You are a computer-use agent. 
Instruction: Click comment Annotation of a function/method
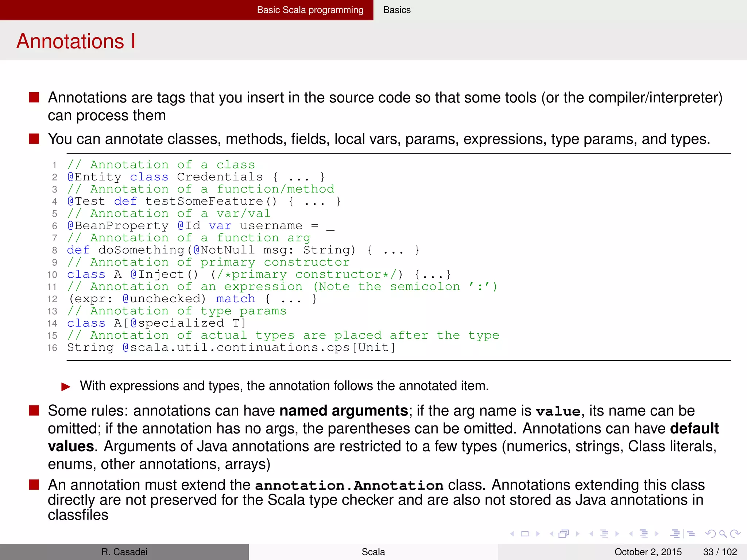201,189
